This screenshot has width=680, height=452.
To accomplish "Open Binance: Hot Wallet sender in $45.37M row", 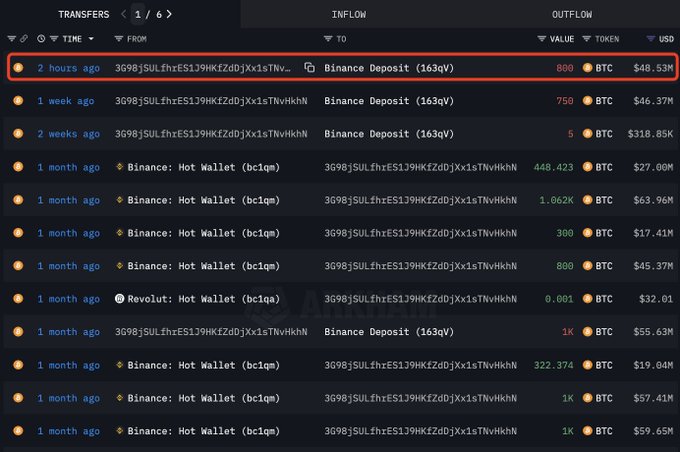I will [203, 266].
